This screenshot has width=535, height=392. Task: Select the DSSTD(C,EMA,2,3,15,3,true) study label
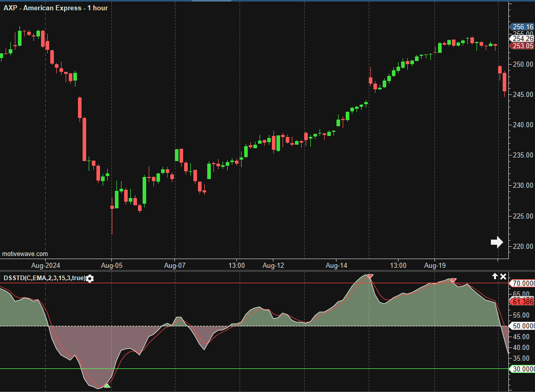(x=44, y=278)
